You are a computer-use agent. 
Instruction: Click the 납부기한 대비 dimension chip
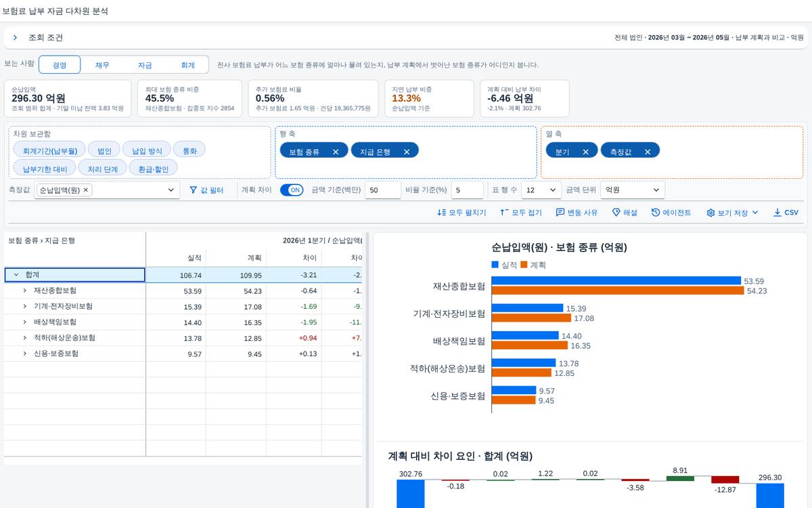pos(45,168)
